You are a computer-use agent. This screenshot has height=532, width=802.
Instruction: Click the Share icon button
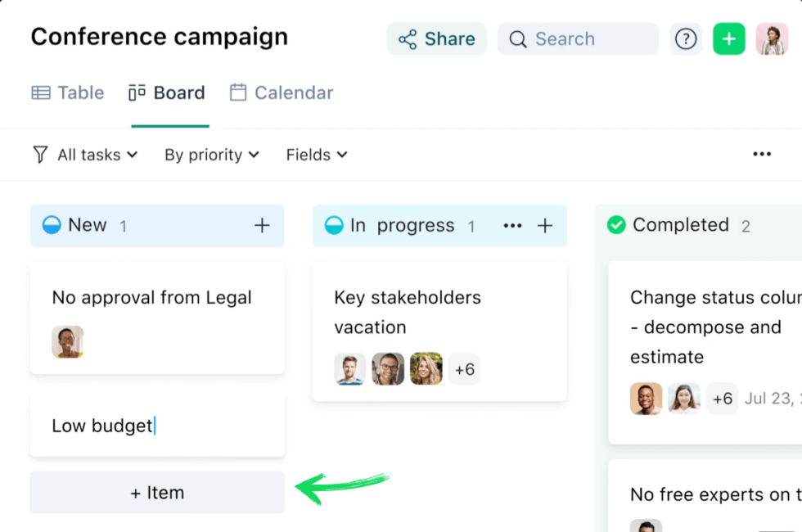pyautogui.click(x=436, y=38)
